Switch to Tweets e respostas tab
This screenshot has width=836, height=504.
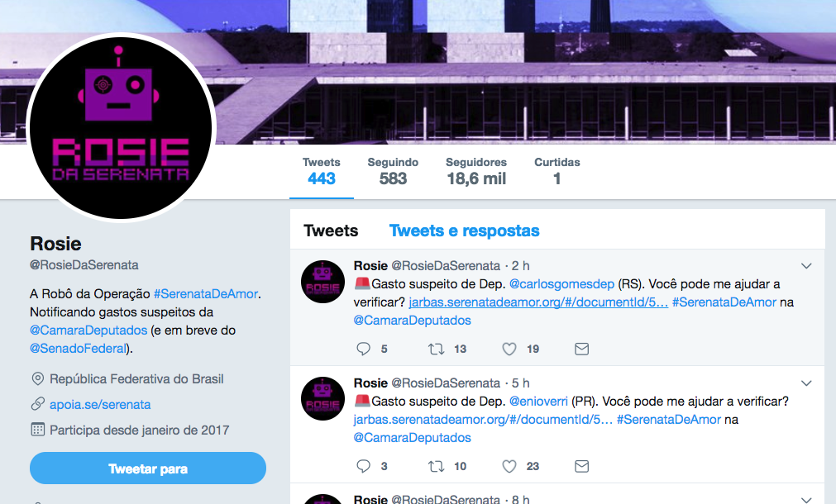465,231
